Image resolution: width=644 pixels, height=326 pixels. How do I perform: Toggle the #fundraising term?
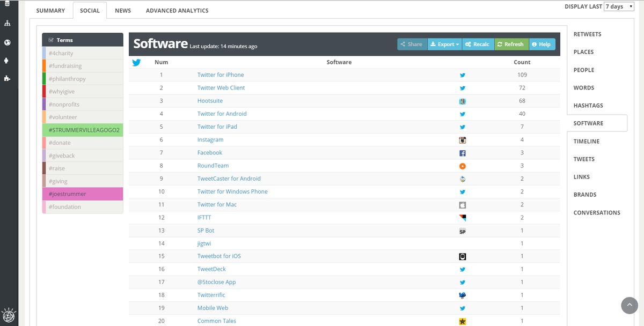83,66
